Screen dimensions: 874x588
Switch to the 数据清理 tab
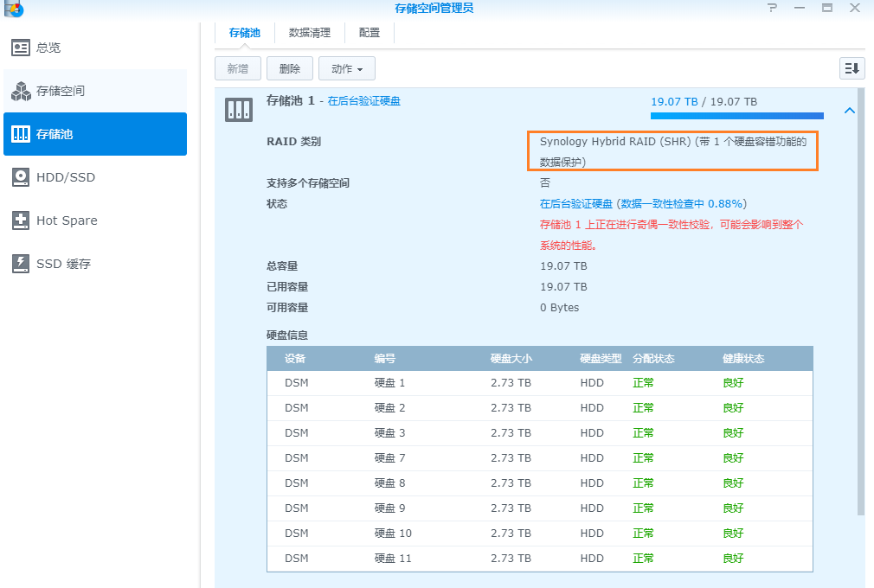(310, 33)
